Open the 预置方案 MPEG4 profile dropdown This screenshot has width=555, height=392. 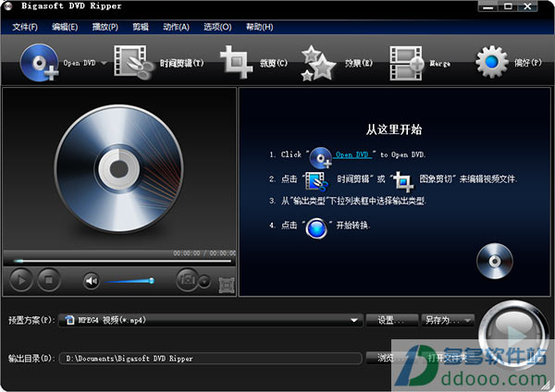click(x=211, y=320)
